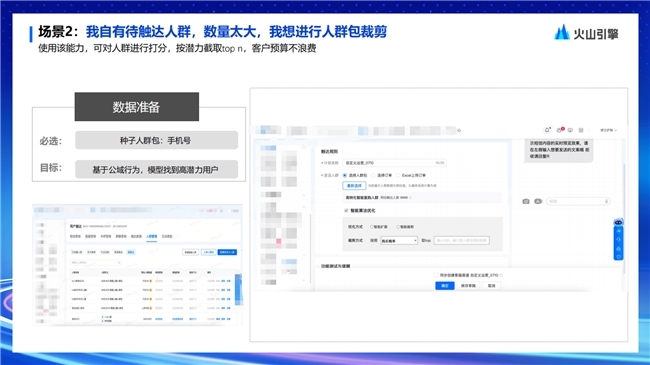Click the microphone icon in chat input
Image resolution: width=650 pixels, height=365 pixels.
pos(606,201)
